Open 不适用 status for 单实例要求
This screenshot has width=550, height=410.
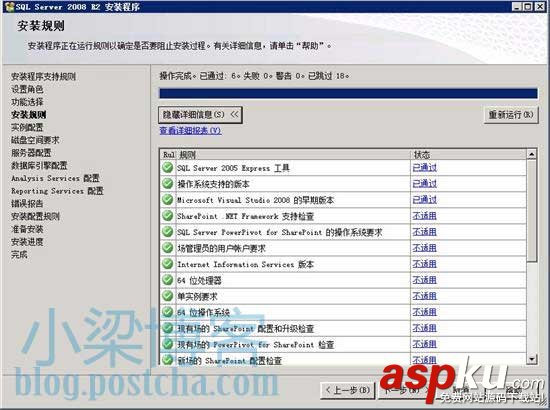[424, 296]
